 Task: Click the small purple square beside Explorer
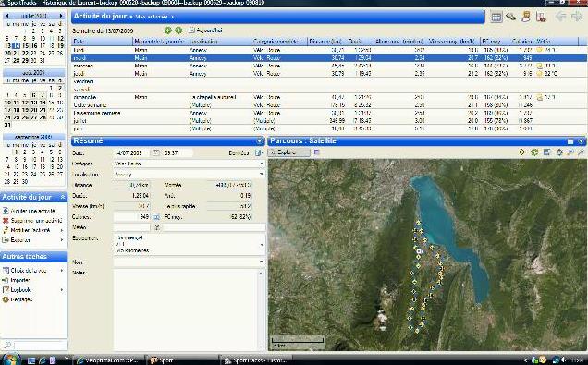coord(316,152)
